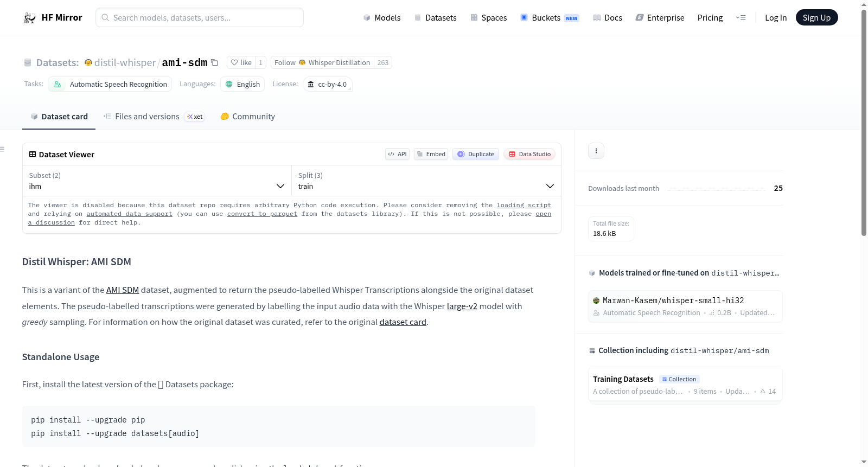Go to Datasets in the top navigation
This screenshot has width=868, height=467.
point(435,18)
